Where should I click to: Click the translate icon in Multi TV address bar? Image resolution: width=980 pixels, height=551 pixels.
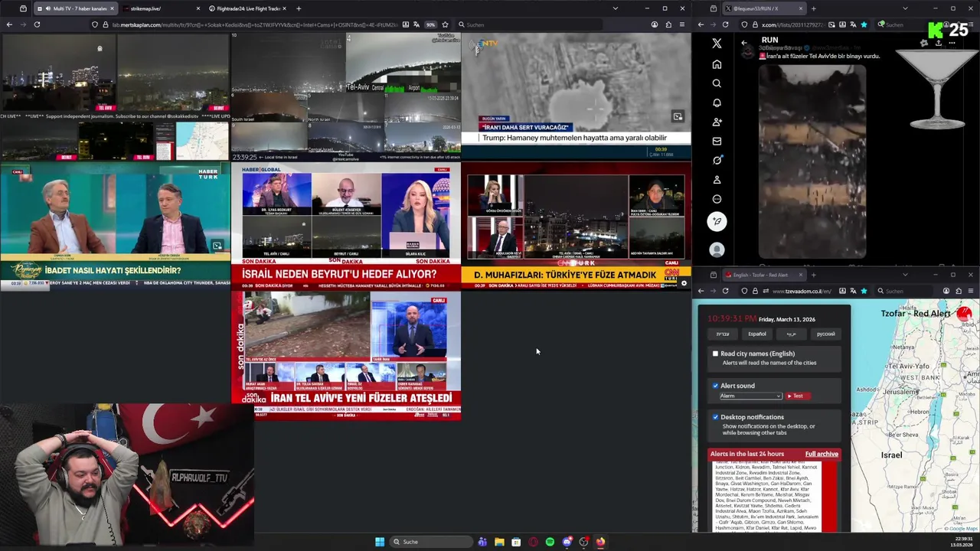(x=416, y=24)
